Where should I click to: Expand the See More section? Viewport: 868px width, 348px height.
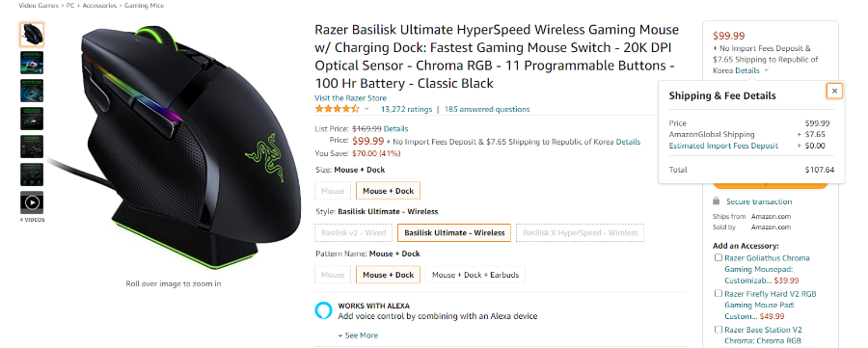click(358, 335)
